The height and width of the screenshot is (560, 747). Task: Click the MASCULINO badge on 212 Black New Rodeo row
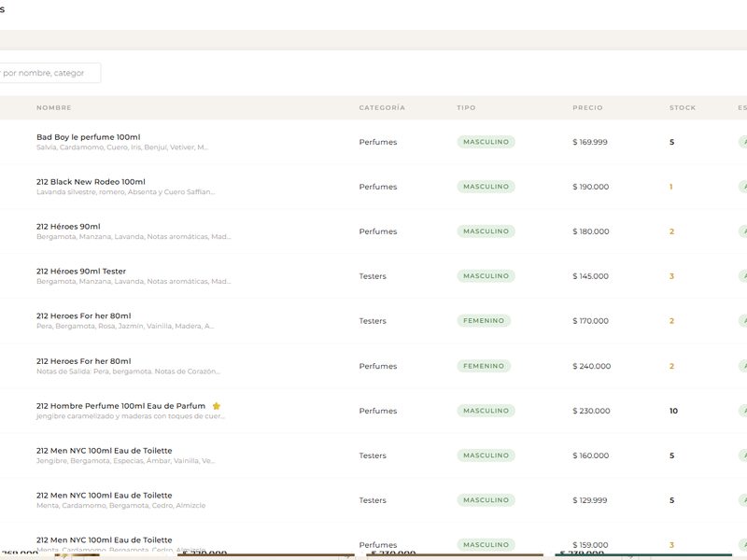486,187
